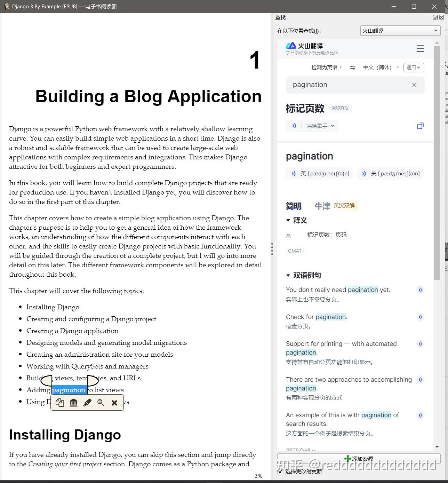Open the 中文（简体）target language dropdown
This screenshot has height=483, width=448.
coord(381,68)
